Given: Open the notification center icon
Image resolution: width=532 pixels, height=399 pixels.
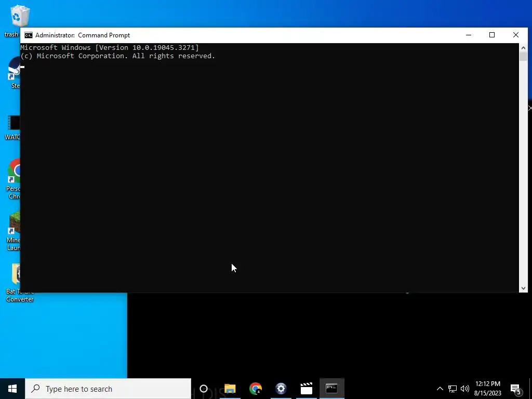Looking at the screenshot, I should (516, 389).
